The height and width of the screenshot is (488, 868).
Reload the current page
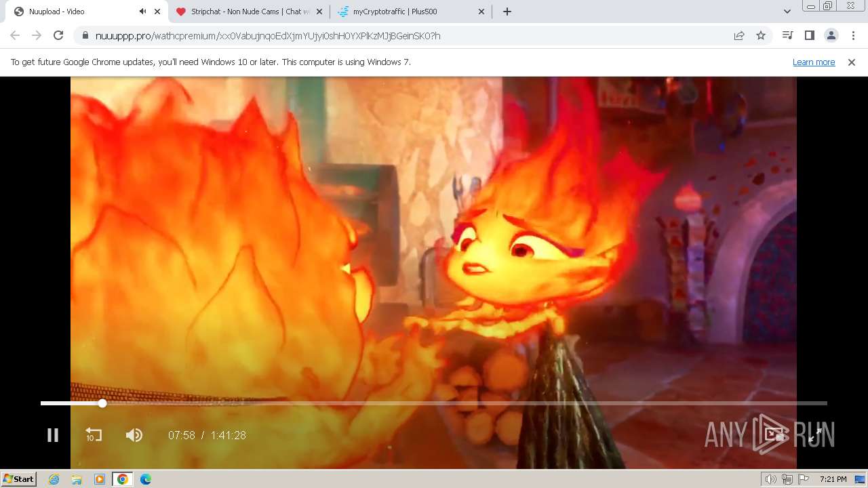[x=58, y=35]
